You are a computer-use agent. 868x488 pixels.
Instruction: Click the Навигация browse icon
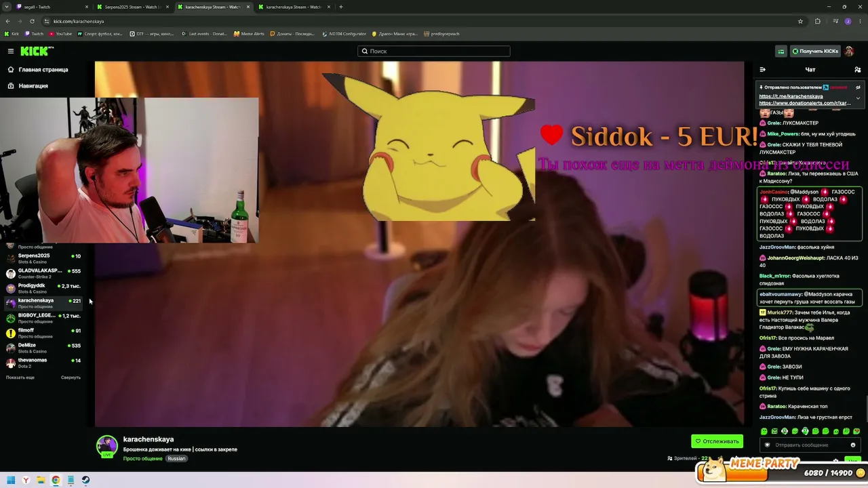pyautogui.click(x=11, y=85)
